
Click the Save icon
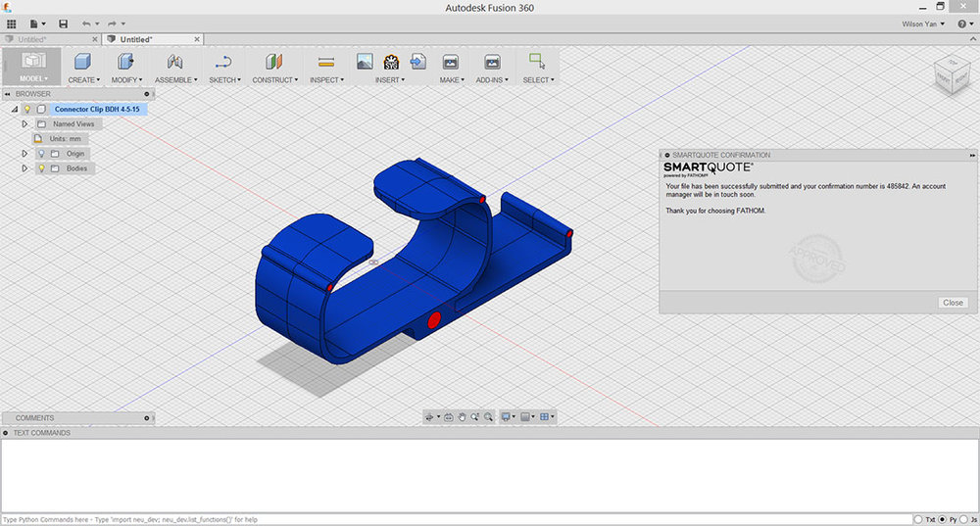(64, 24)
